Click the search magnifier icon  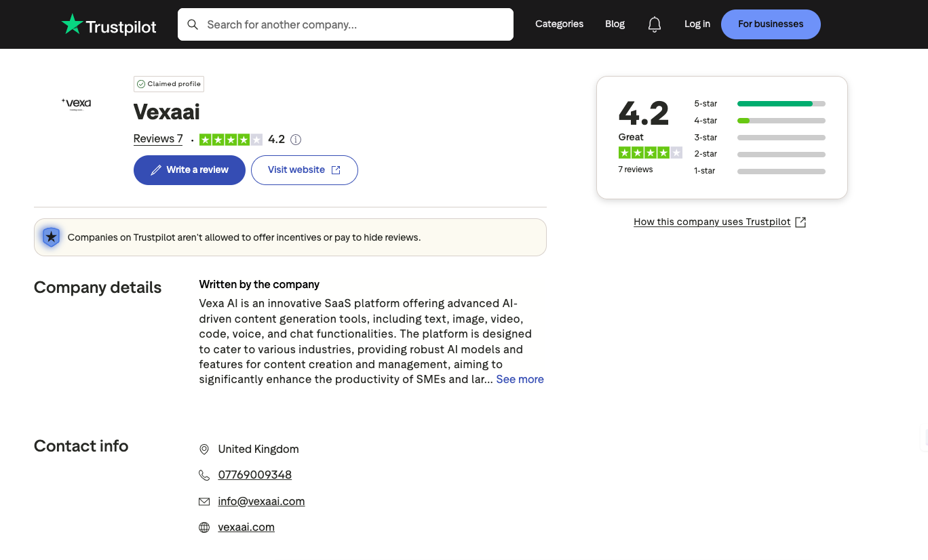click(x=193, y=24)
